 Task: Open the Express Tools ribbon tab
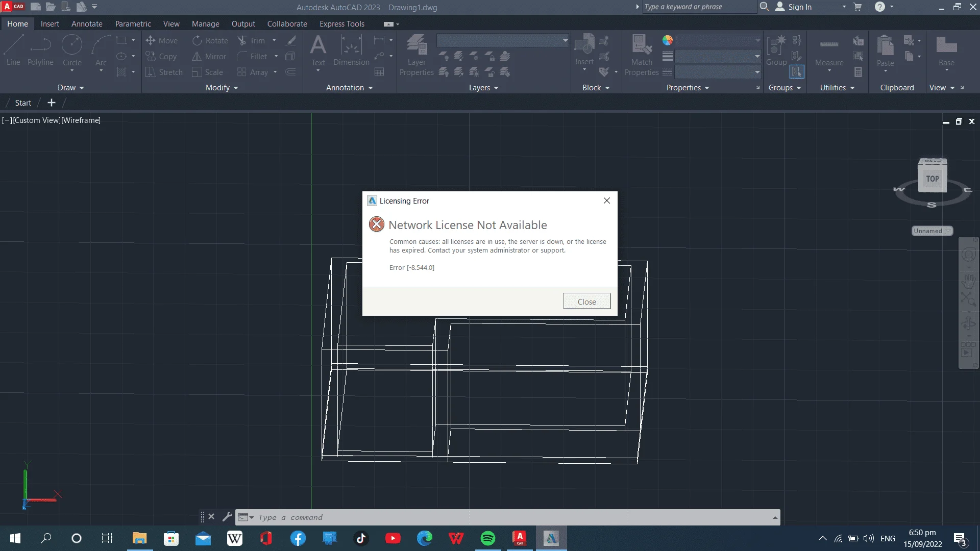(x=342, y=24)
